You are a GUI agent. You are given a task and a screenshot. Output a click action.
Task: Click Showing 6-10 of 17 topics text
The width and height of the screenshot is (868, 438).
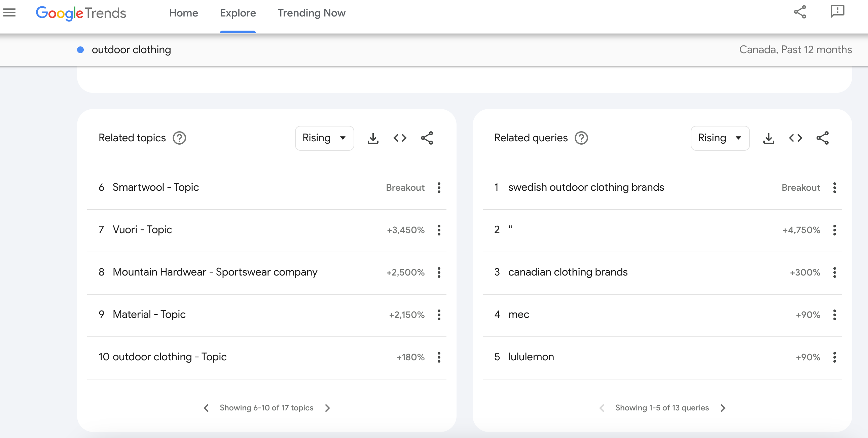[266, 408]
